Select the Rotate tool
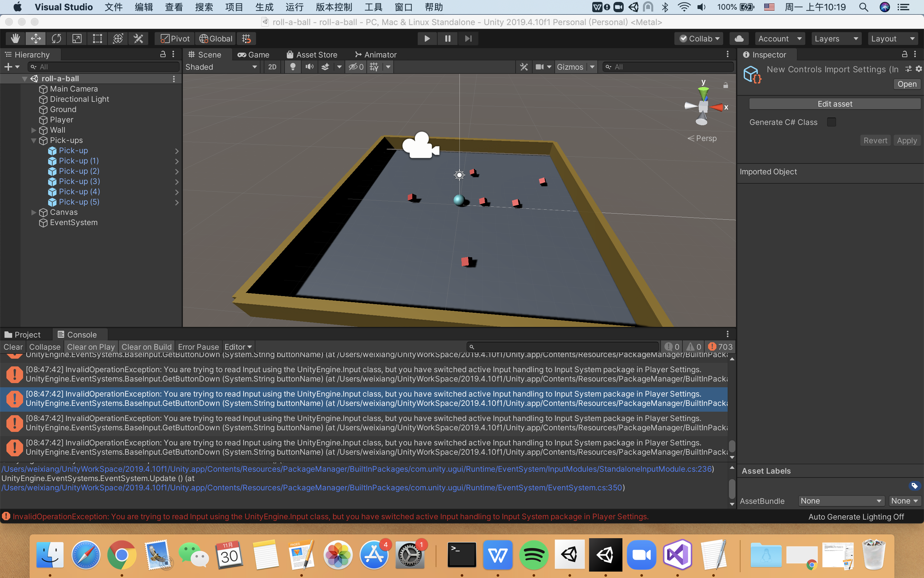Image resolution: width=924 pixels, height=578 pixels. tap(56, 39)
